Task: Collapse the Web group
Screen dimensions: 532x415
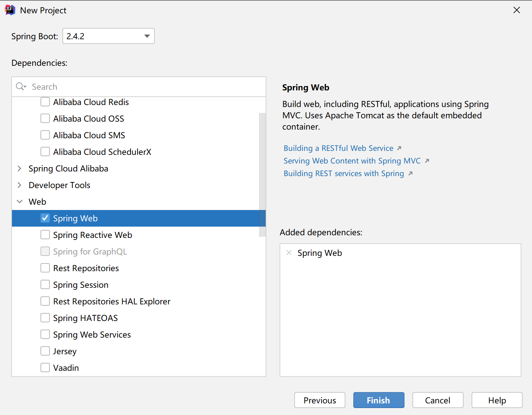Action: (20, 202)
